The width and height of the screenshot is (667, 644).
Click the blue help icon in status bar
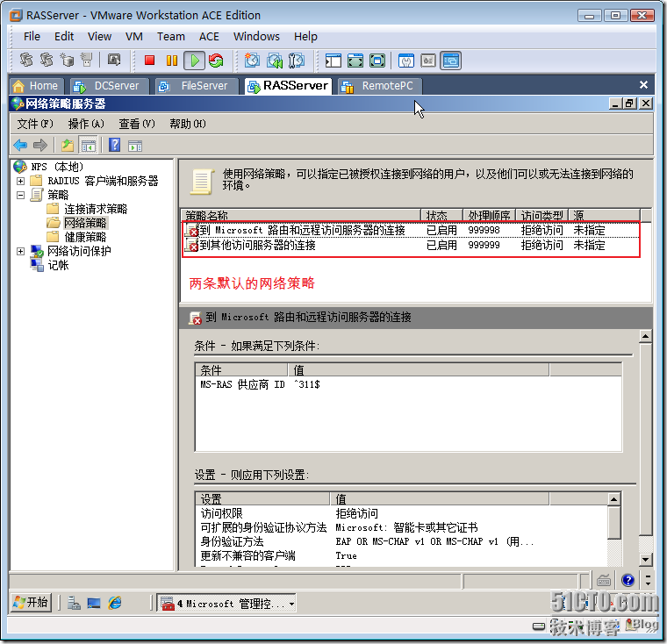tap(628, 580)
